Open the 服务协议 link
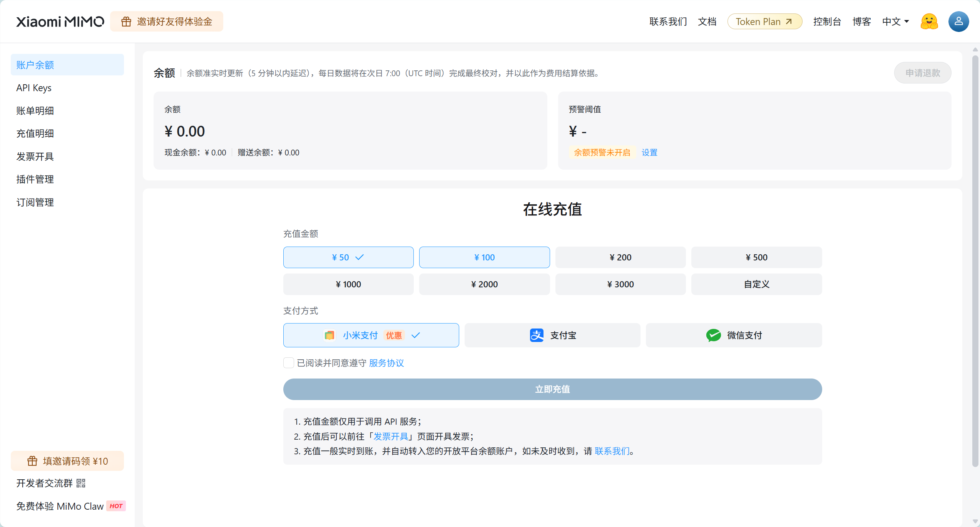 (386, 363)
